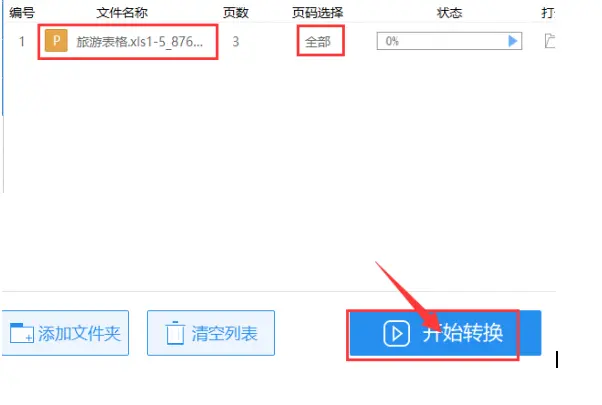Click 添加文件夹 to add a folder
This screenshot has width=602, height=405.
(x=65, y=333)
